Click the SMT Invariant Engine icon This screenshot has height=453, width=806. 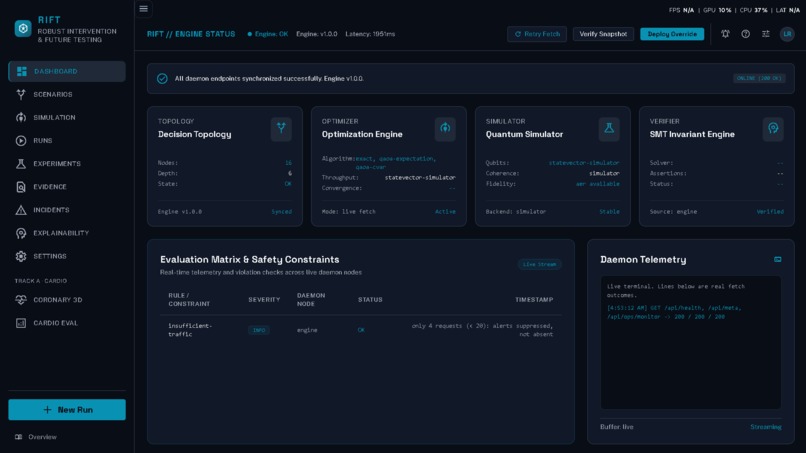(x=773, y=128)
